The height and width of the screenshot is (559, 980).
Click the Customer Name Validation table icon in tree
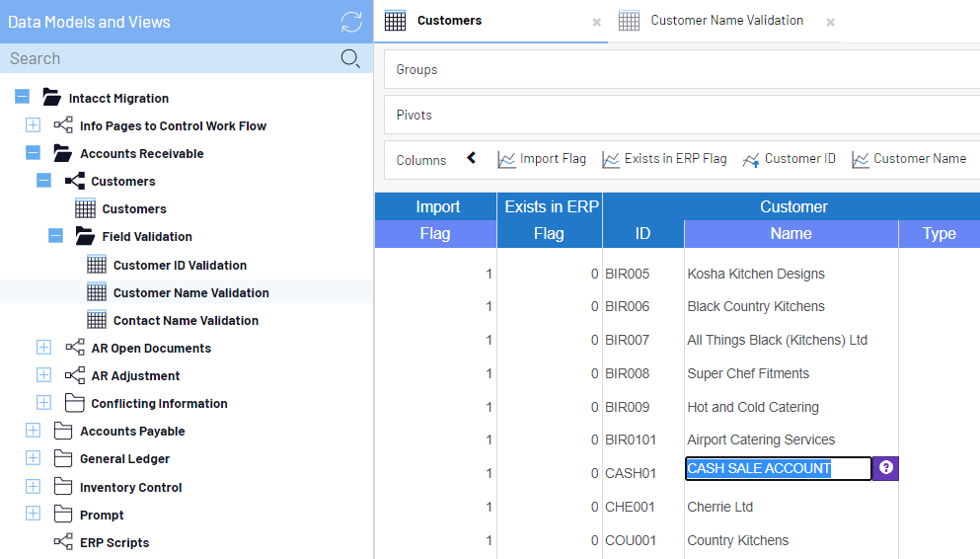(97, 292)
